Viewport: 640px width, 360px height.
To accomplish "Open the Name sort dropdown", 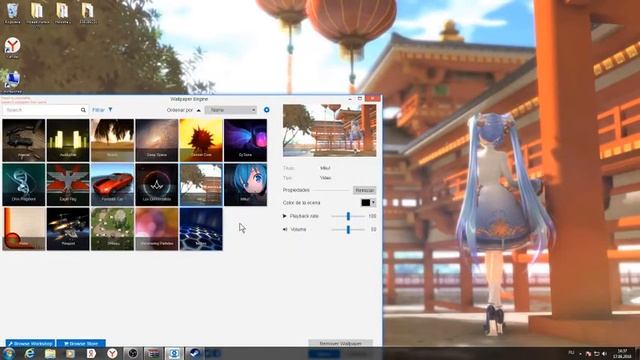I will pyautogui.click(x=231, y=110).
